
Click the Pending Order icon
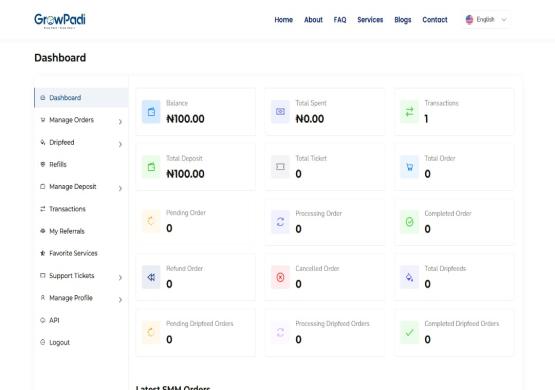[x=151, y=222]
